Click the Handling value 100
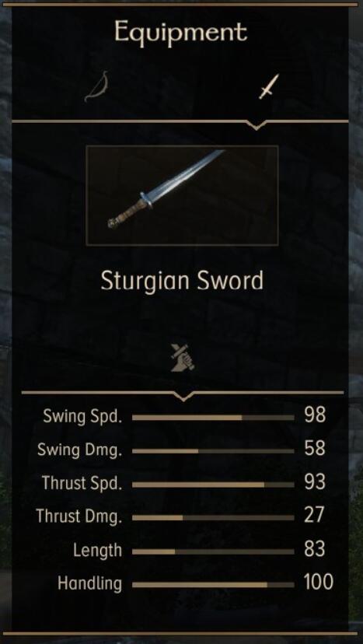 (x=319, y=583)
